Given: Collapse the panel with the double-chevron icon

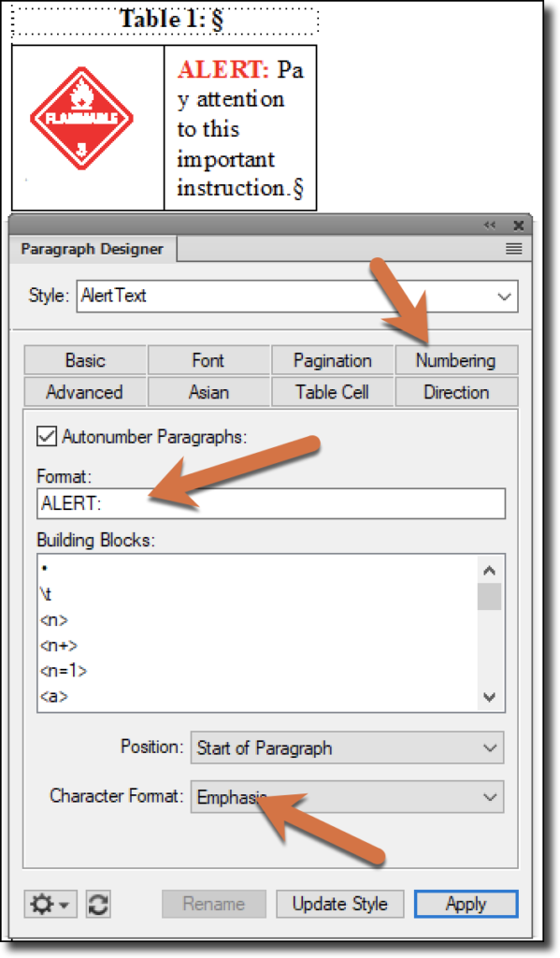Looking at the screenshot, I should pyautogui.click(x=488, y=225).
